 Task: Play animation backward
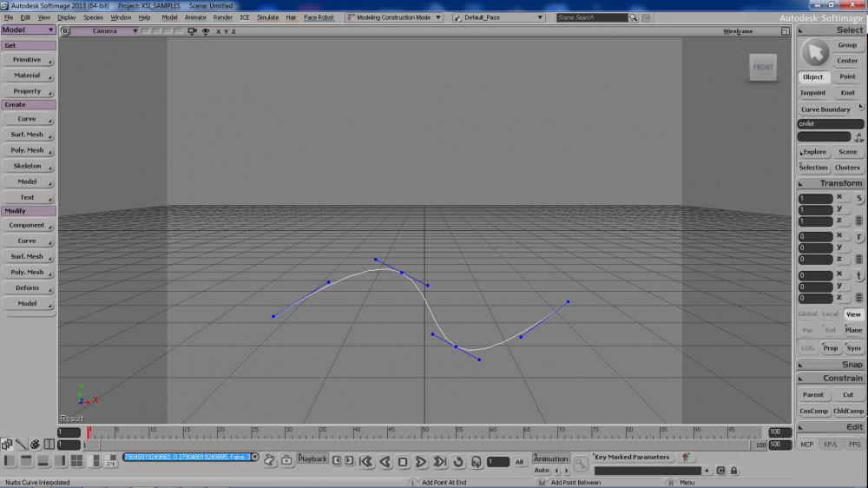point(385,461)
